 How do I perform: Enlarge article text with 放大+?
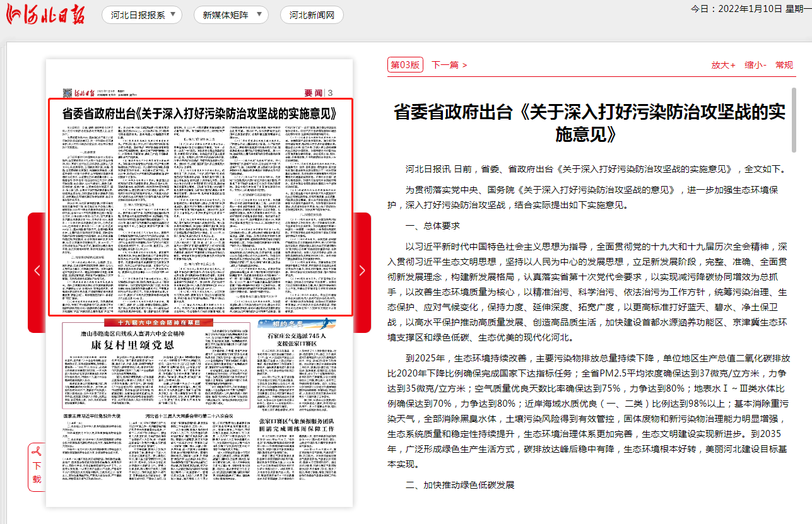pyautogui.click(x=723, y=65)
